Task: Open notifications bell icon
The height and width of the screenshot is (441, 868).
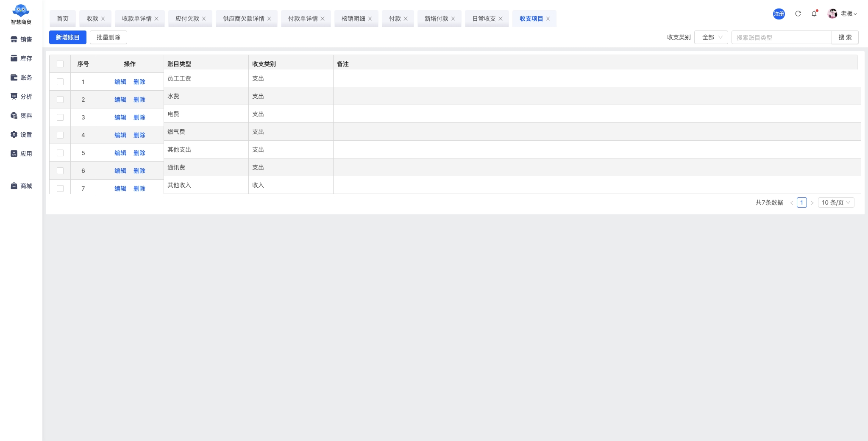Action: (814, 14)
